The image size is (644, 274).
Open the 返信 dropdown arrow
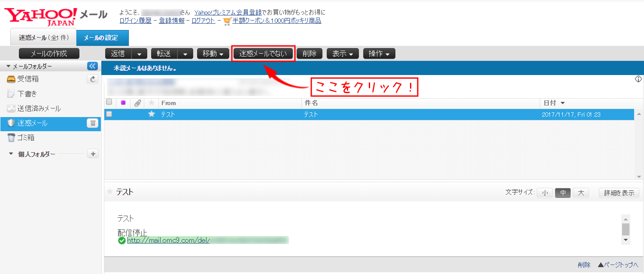tap(139, 54)
